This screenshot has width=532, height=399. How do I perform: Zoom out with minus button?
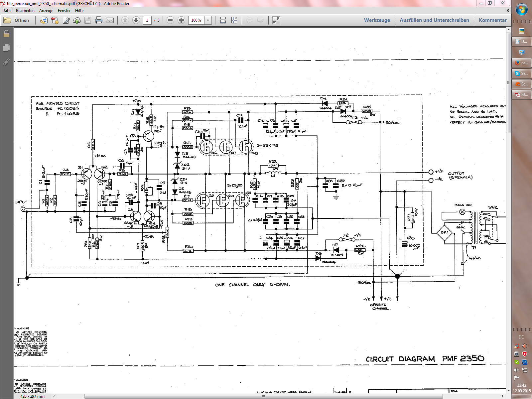[170, 20]
